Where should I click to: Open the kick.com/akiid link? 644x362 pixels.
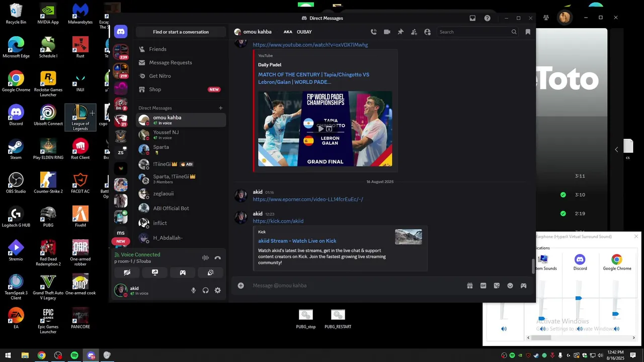pyautogui.click(x=278, y=221)
